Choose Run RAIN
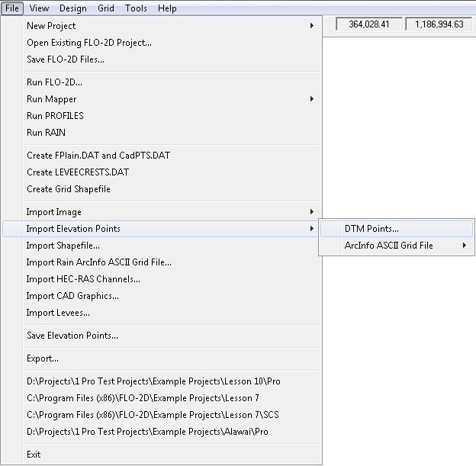Image resolution: width=476 pixels, height=466 pixels. [46, 133]
